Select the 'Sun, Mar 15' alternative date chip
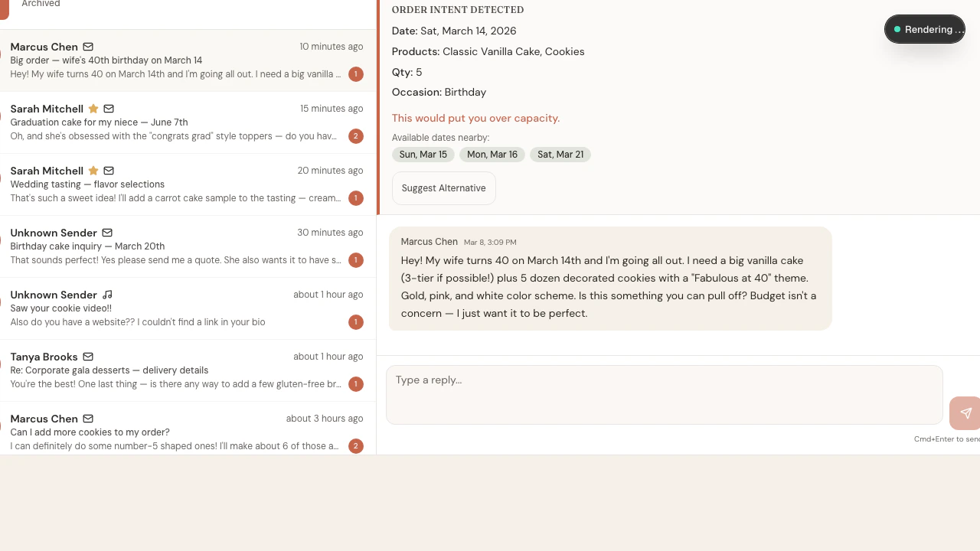The height and width of the screenshot is (551, 980). 423,155
